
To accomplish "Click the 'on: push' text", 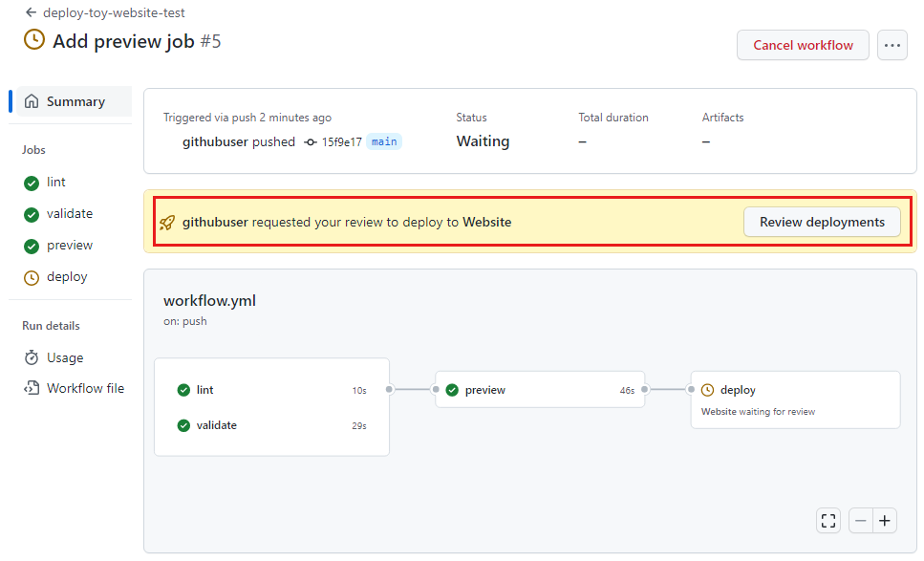I will pyautogui.click(x=185, y=321).
